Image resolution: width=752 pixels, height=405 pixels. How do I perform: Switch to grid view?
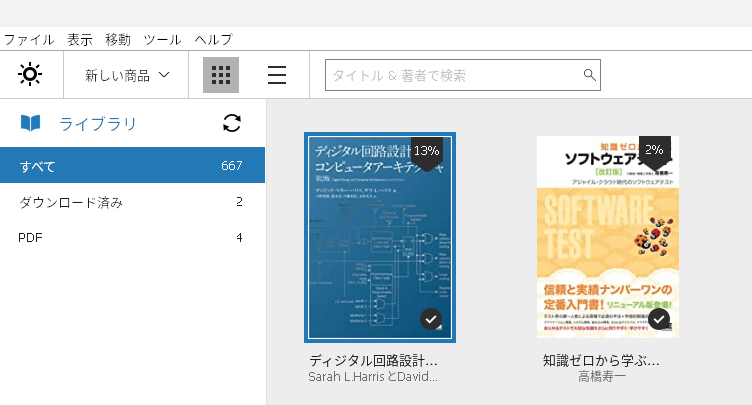(221, 75)
